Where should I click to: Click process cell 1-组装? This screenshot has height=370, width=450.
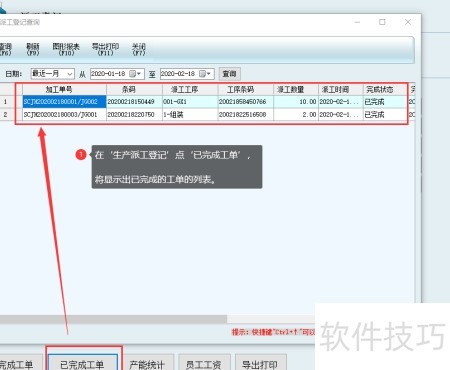click(x=190, y=115)
